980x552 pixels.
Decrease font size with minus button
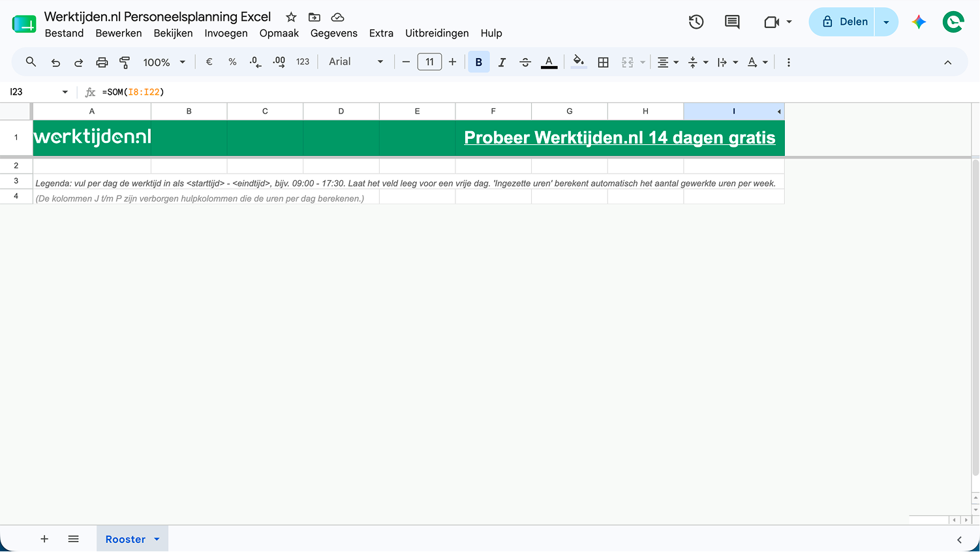(x=406, y=62)
